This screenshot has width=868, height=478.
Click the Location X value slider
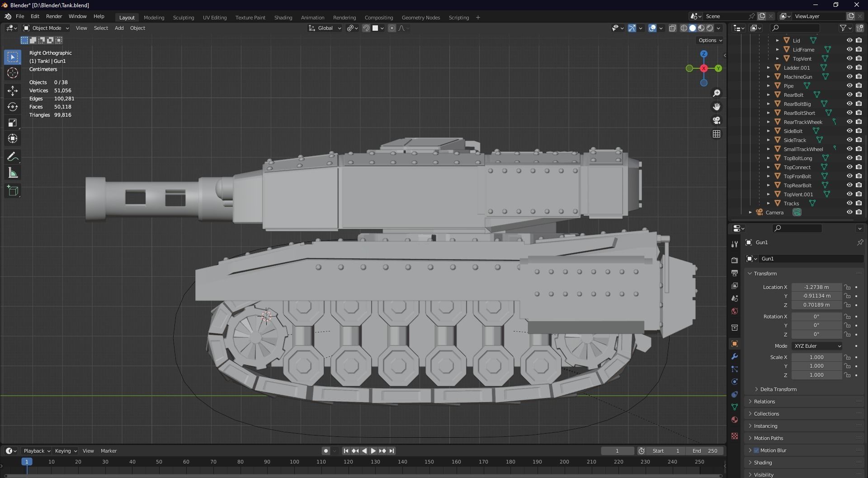(x=816, y=287)
